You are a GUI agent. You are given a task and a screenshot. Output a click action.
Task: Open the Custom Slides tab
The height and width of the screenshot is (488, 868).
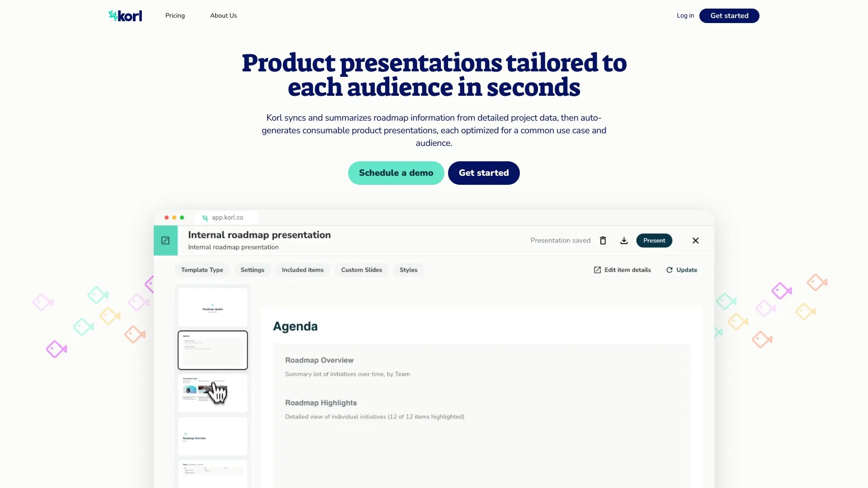362,270
